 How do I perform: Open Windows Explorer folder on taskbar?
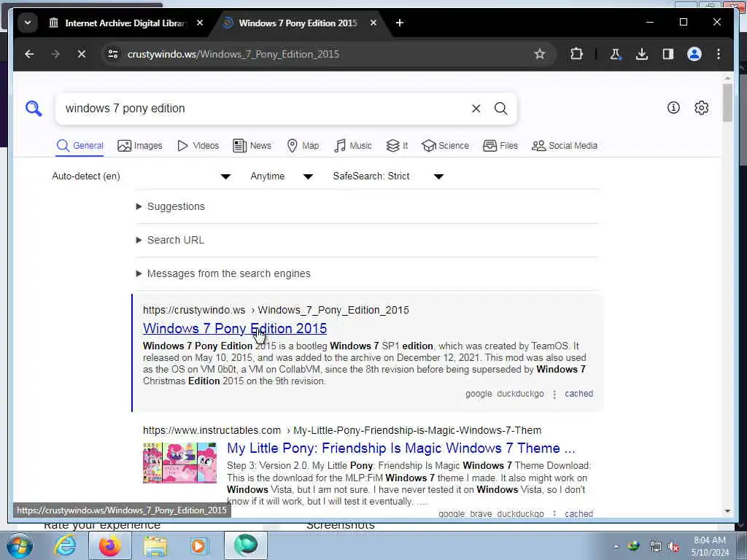pyautogui.click(x=155, y=545)
